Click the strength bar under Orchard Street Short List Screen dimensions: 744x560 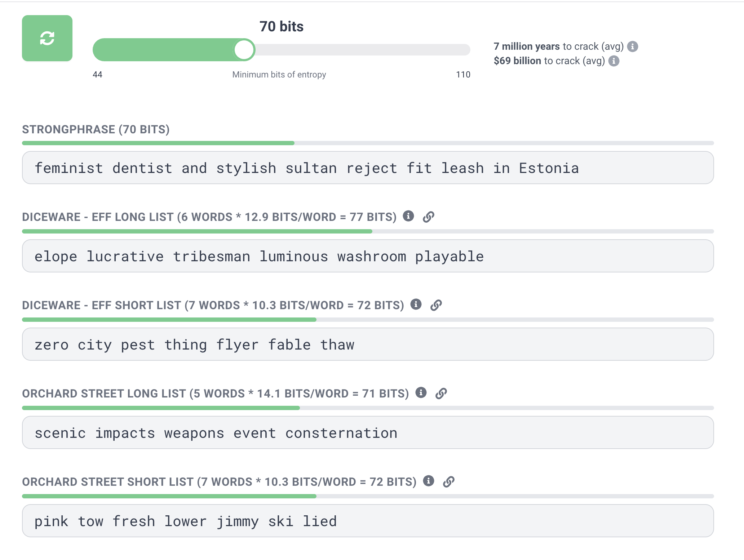point(368,496)
